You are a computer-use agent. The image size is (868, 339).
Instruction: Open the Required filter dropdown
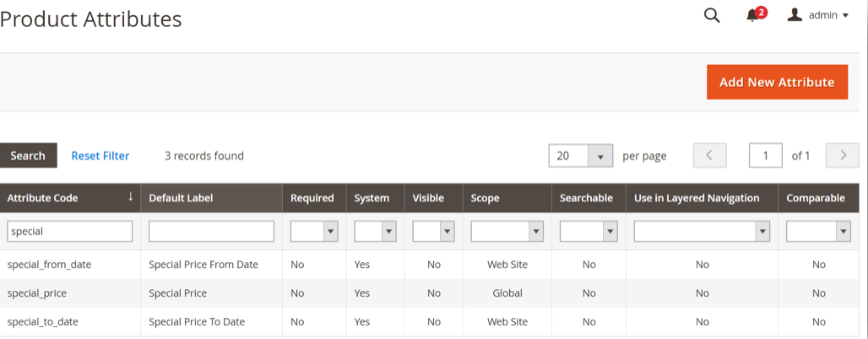(314, 232)
